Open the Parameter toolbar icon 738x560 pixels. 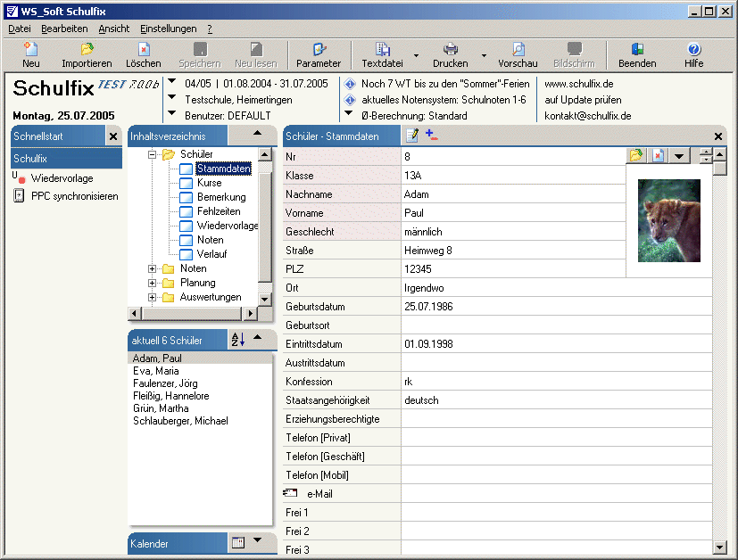click(319, 49)
